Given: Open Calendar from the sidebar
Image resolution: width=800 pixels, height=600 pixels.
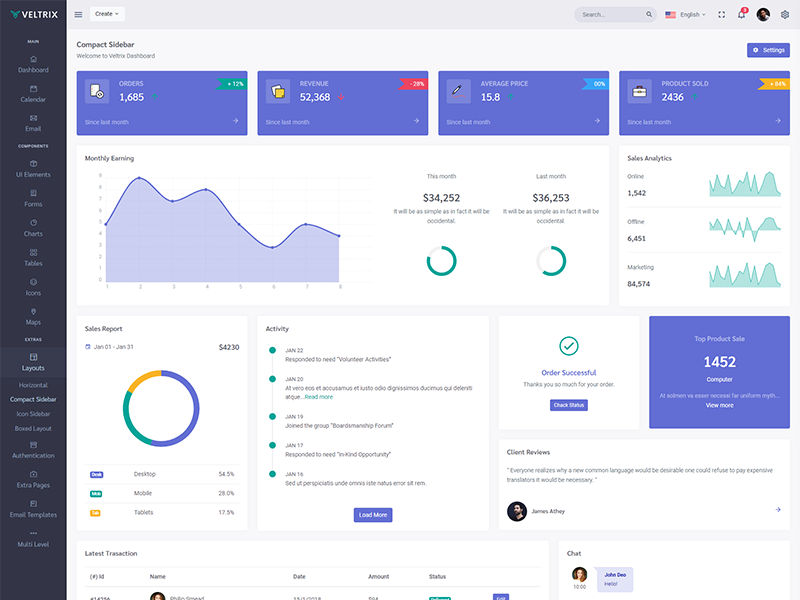Looking at the screenshot, I should (33, 94).
